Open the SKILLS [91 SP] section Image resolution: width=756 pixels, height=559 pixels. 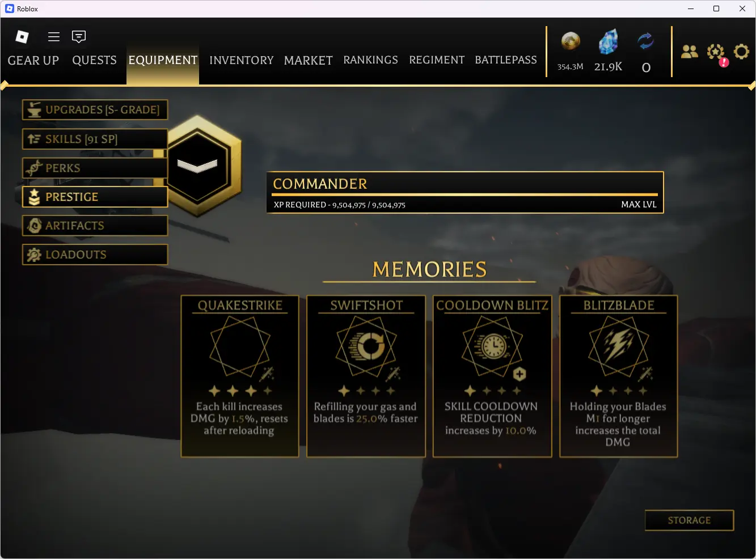pyautogui.click(x=95, y=139)
